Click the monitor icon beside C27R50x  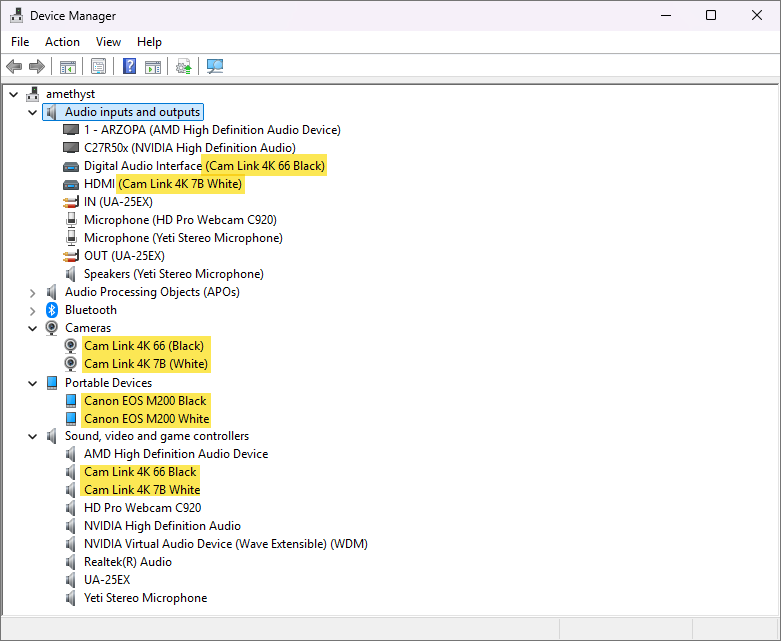[x=71, y=148]
